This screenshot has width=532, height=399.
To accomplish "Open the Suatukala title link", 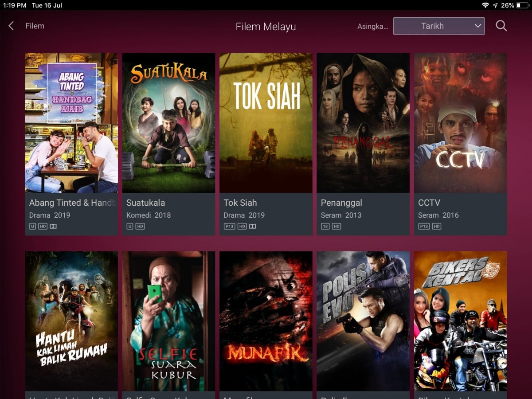I will tap(145, 203).
